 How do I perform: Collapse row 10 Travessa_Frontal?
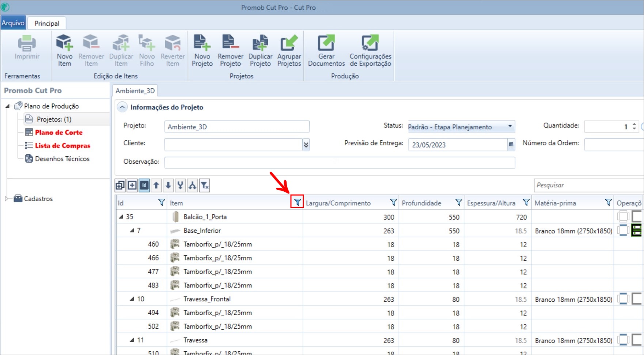[132, 299]
